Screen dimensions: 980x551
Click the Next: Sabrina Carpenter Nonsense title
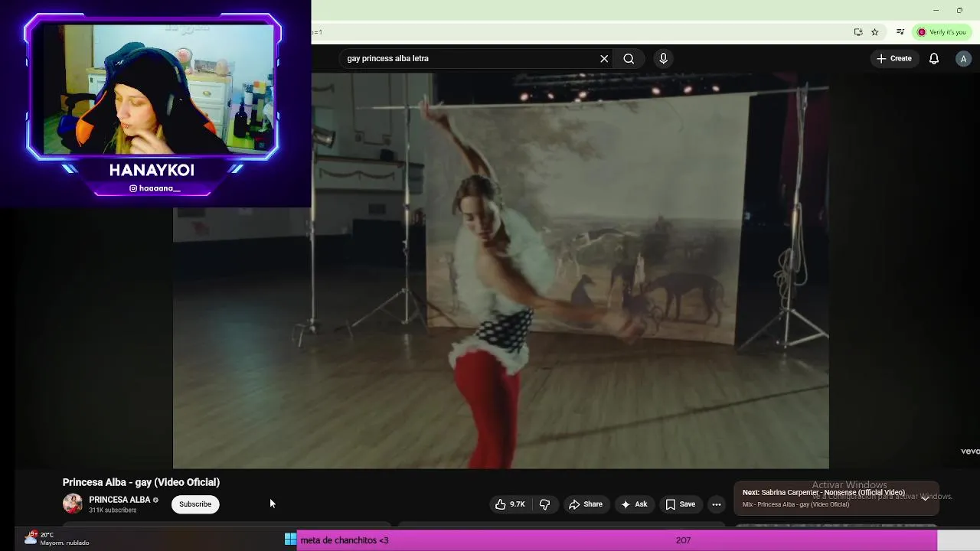point(824,493)
